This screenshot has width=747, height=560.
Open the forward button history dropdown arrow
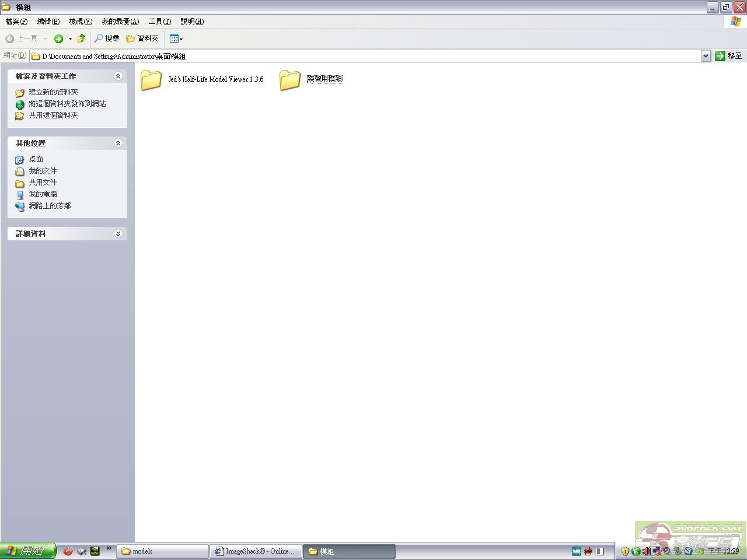pos(70,39)
